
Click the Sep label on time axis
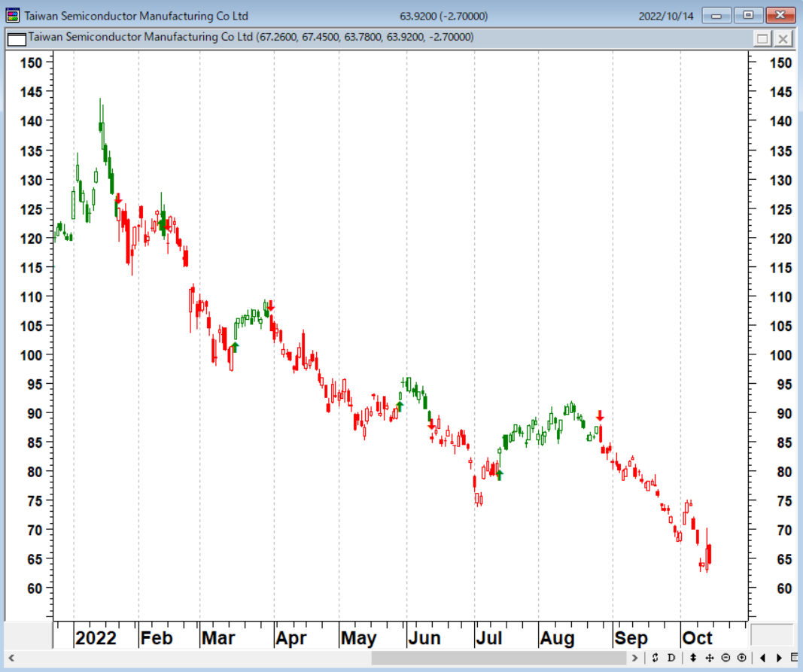(631, 638)
